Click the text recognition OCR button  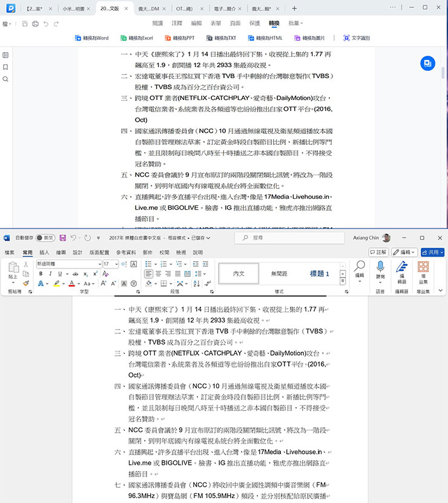[357, 38]
